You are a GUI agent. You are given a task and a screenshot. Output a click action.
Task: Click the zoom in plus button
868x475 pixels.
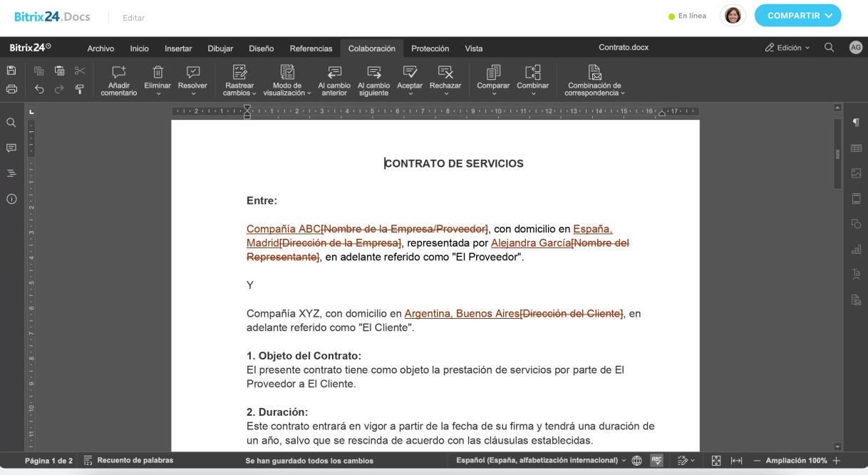point(837,461)
